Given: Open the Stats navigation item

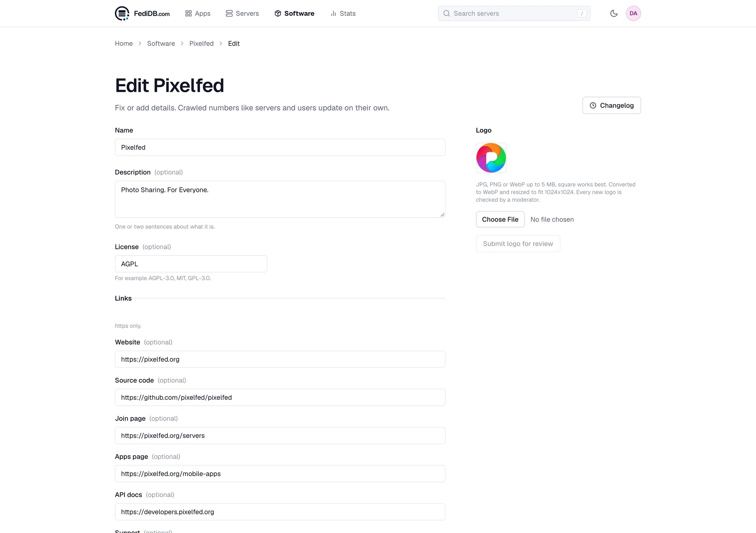Looking at the screenshot, I should pos(343,13).
